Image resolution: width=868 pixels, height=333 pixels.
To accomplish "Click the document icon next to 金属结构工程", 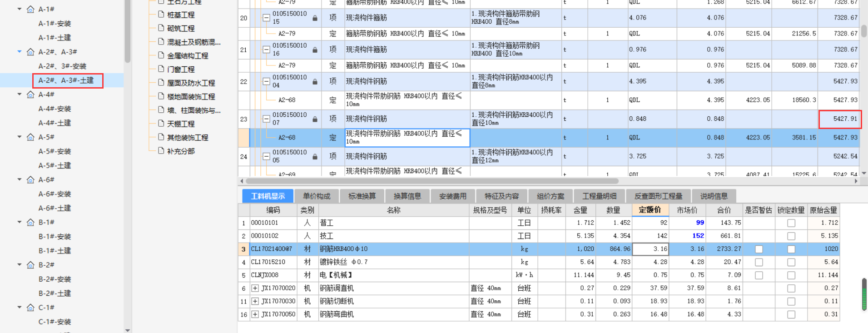I will [x=161, y=55].
